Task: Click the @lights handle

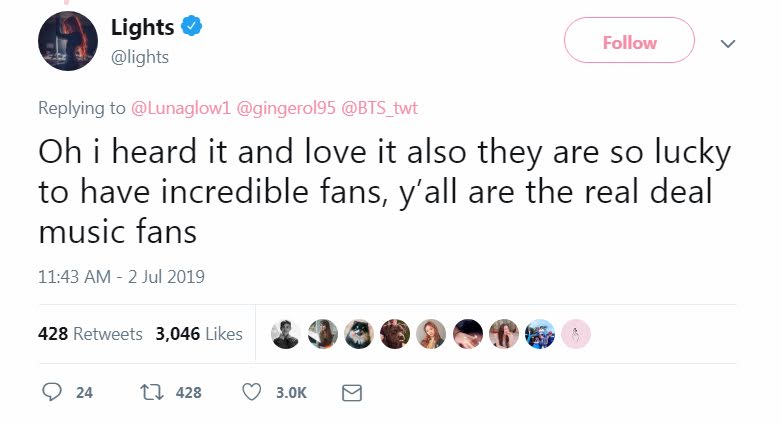Action: [x=139, y=57]
